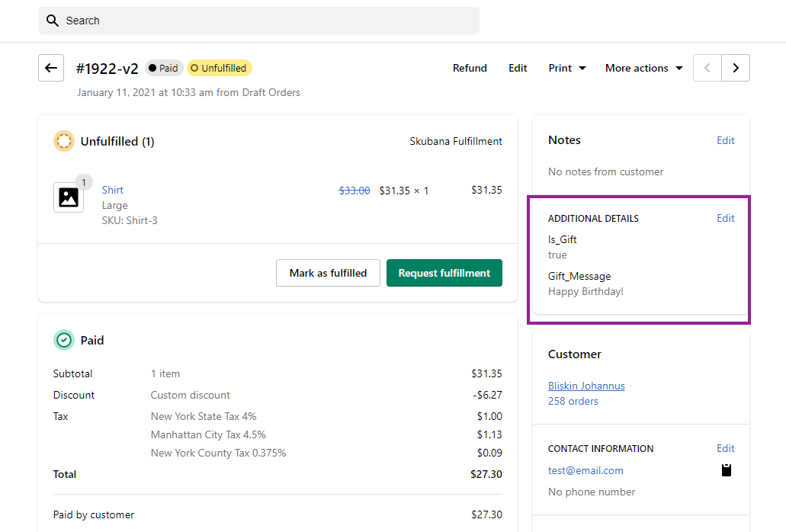
Task: Click the Unfulfilled status badge
Action: click(219, 68)
